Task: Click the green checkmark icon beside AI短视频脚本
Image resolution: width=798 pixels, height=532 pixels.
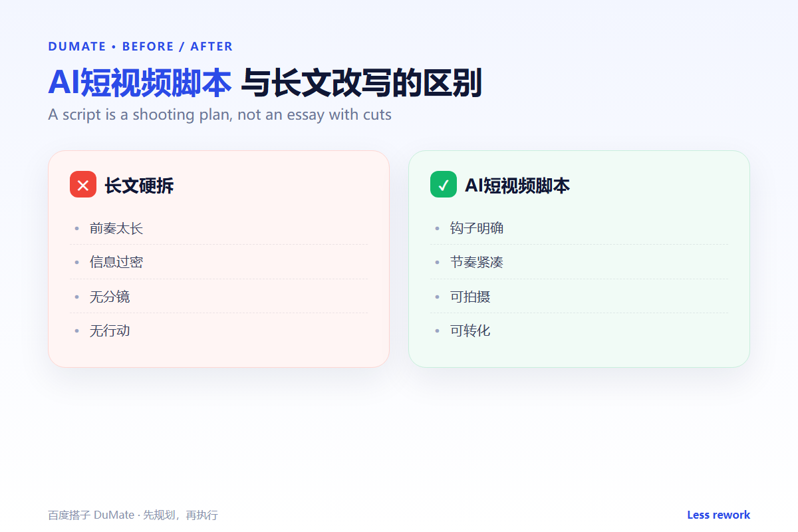Action: pos(444,185)
